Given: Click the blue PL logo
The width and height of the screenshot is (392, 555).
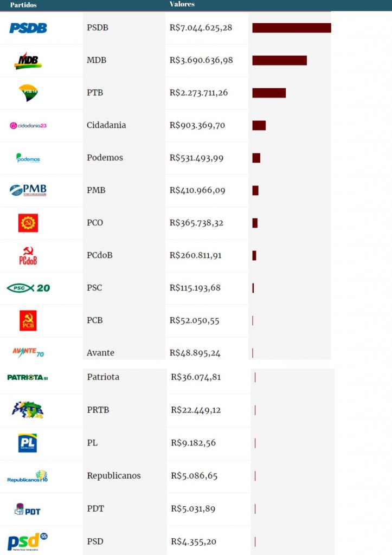Looking at the screenshot, I should coord(28,443).
